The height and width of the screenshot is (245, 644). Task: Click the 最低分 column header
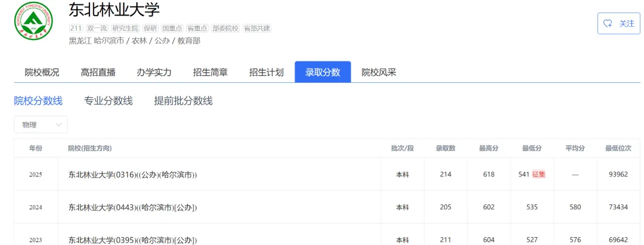(532, 148)
